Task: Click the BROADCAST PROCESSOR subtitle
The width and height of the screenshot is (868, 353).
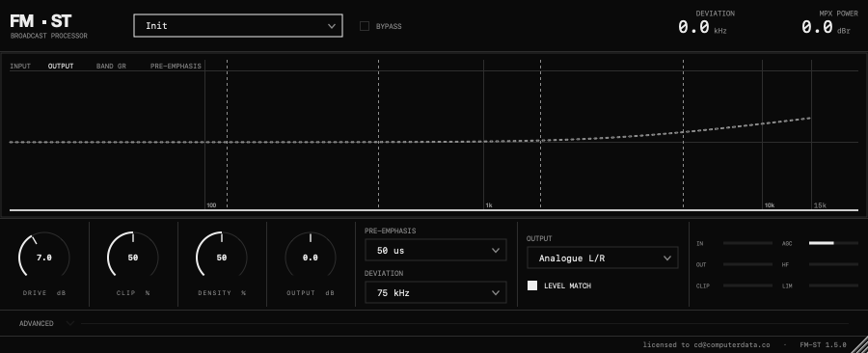Action: coord(49,36)
